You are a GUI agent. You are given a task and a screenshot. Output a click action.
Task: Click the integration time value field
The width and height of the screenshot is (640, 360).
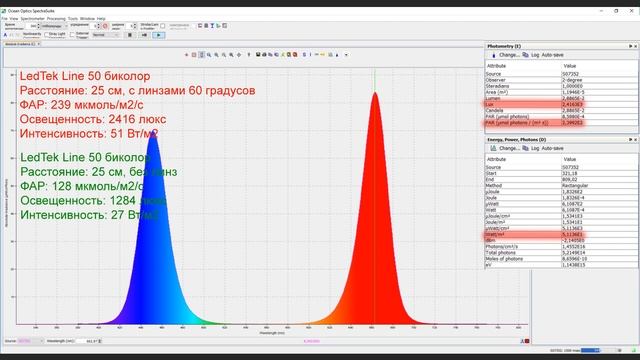tap(32, 26)
